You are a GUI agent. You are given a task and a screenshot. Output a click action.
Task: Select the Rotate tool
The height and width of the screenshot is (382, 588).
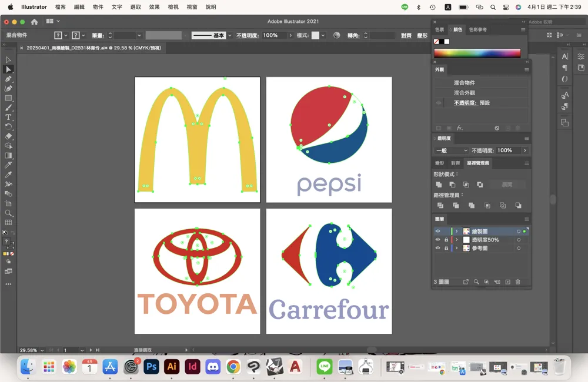tap(8, 127)
